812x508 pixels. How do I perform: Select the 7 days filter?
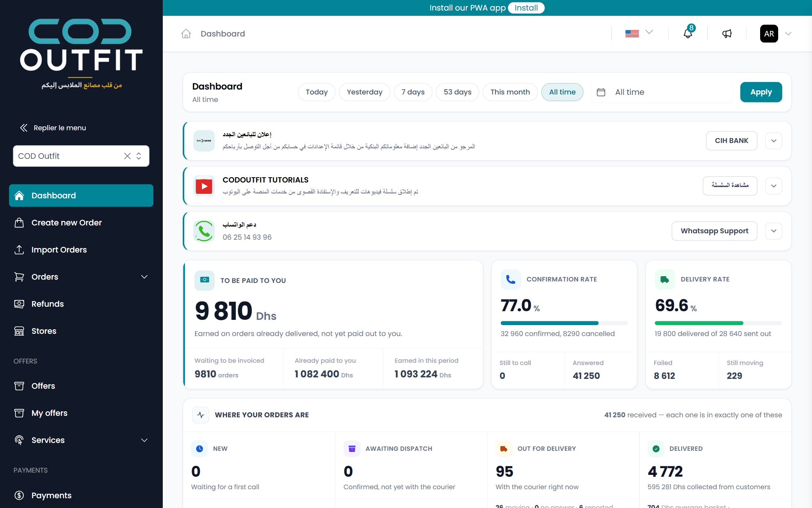coord(413,92)
